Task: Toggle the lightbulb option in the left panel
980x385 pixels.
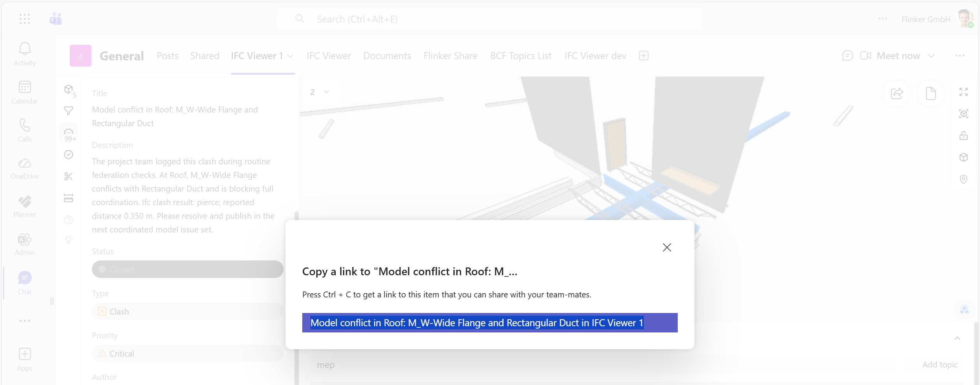Action: click(x=69, y=239)
